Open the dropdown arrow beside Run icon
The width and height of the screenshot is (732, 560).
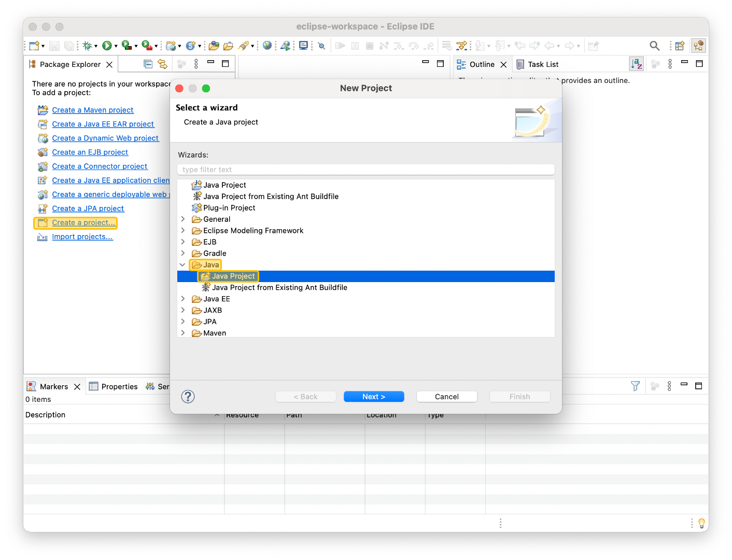(116, 46)
